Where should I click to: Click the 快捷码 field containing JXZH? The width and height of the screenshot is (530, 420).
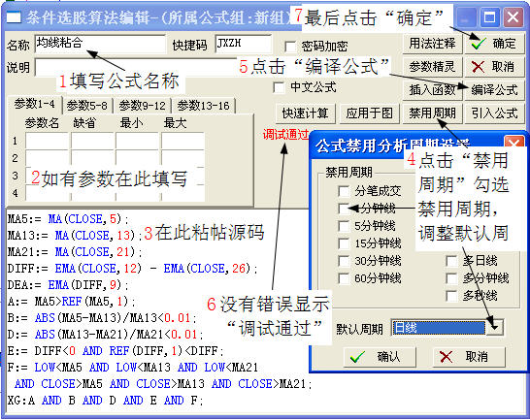tap(244, 44)
